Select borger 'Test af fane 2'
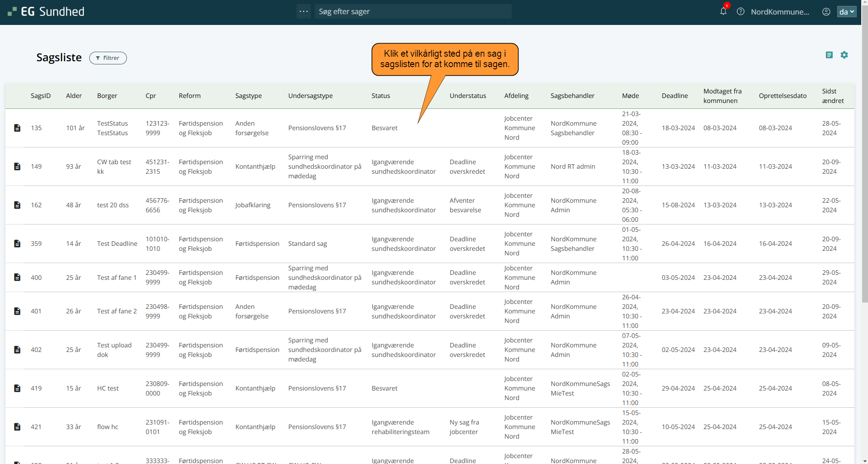Screen dimensions: 868x464 pyautogui.click(x=117, y=311)
